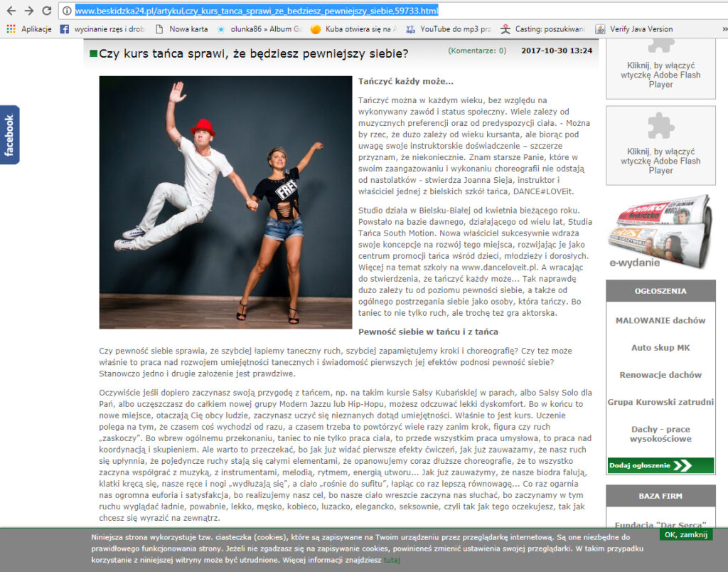Click the dancers photo in the article
Image resolution: width=728 pixels, height=572 pixels.
click(225, 202)
